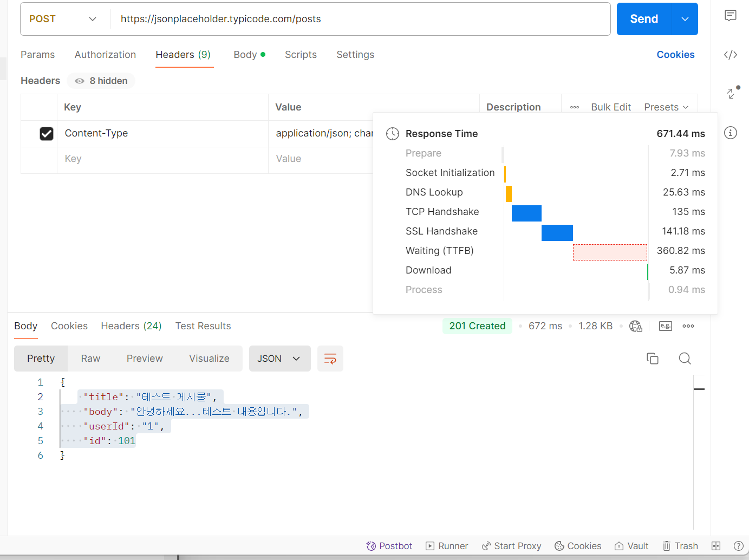Select the Pretty view
Viewport: 749px width, 560px height.
click(x=41, y=359)
